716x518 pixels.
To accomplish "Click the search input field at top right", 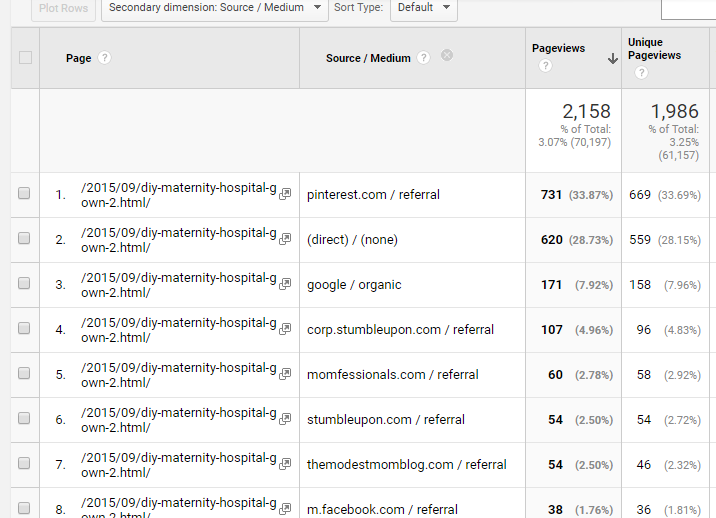I will pyautogui.click(x=690, y=8).
